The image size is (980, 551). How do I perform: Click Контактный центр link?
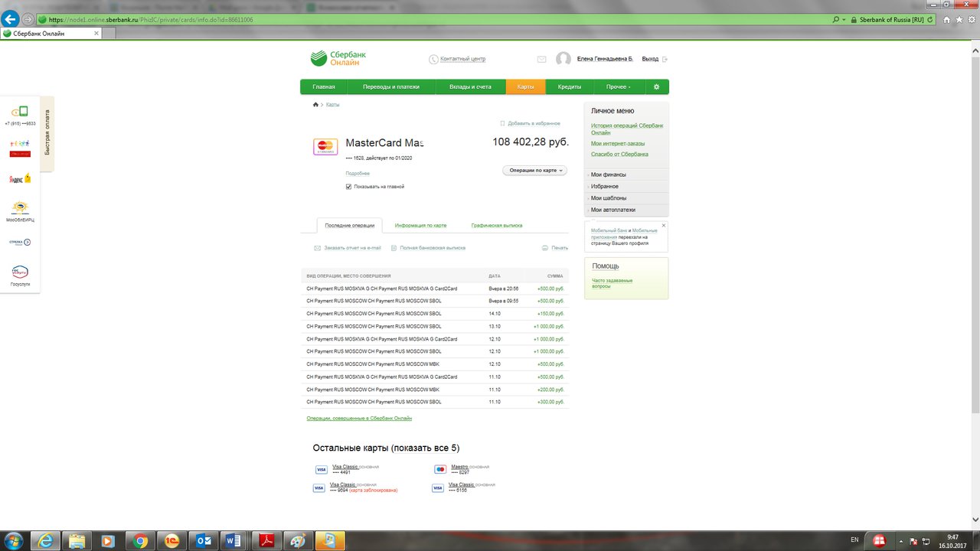click(462, 59)
